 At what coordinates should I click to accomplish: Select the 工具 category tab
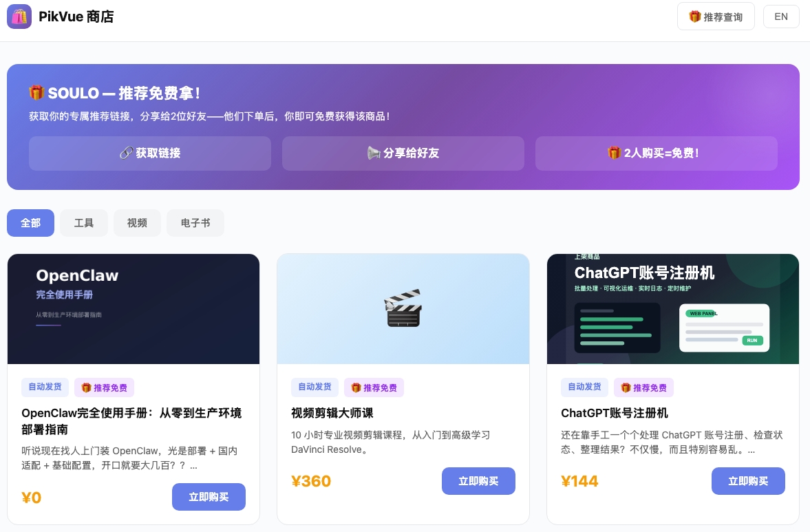click(x=84, y=223)
